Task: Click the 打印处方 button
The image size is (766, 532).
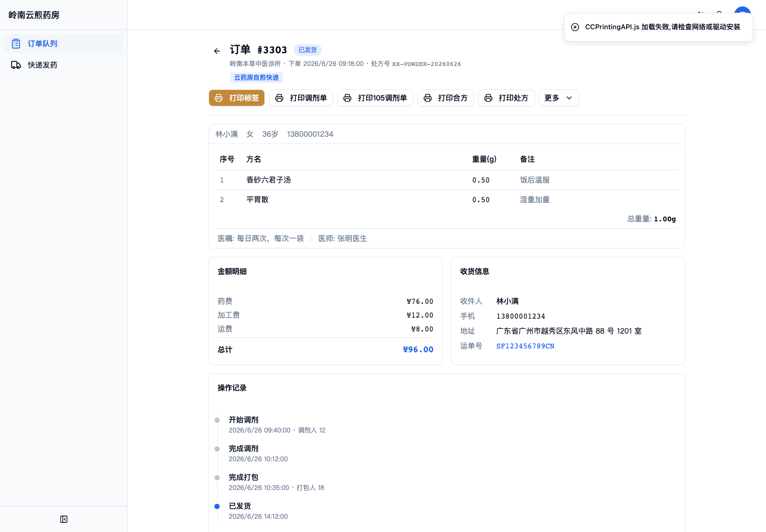Action: [506, 98]
